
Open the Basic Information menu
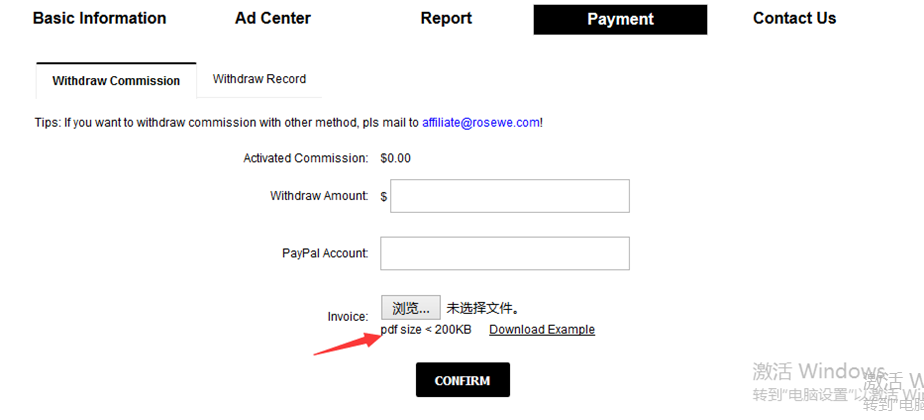[x=99, y=18]
